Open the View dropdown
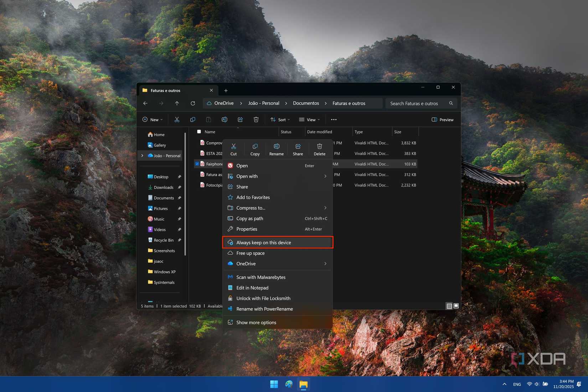Screen dimensions: 588x392 [309, 119]
